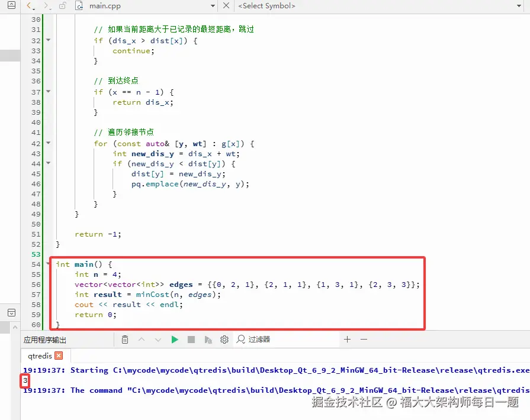Attach debugger to the running application
530x420 pixels.
coord(208,340)
